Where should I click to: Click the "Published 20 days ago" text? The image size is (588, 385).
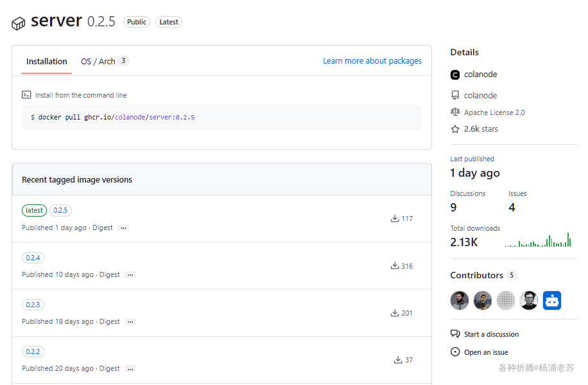click(x=58, y=368)
